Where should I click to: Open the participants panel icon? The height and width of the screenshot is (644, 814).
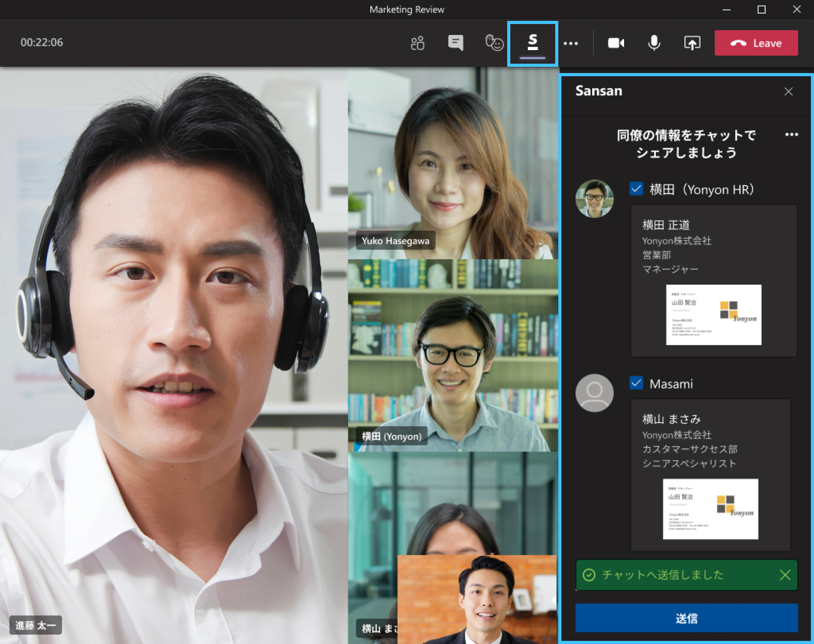[x=417, y=43]
